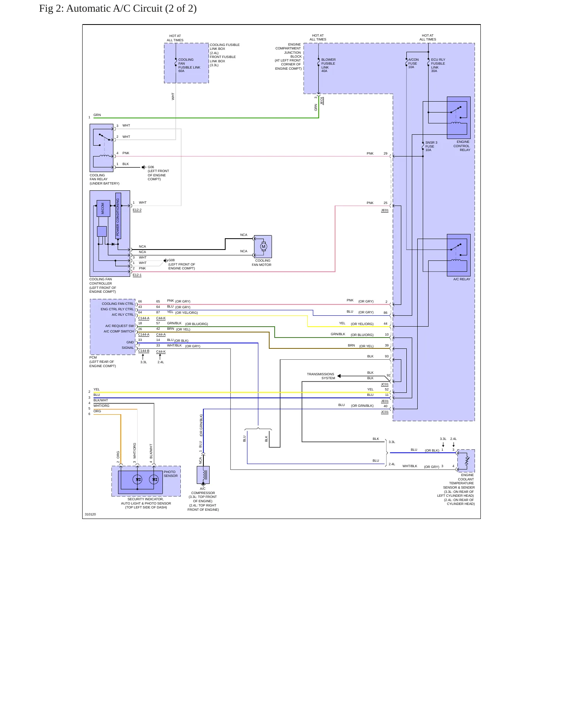The width and height of the screenshot is (563, 728).
Task: Click pin number '29' on PNK wire
Action: (x=385, y=153)
